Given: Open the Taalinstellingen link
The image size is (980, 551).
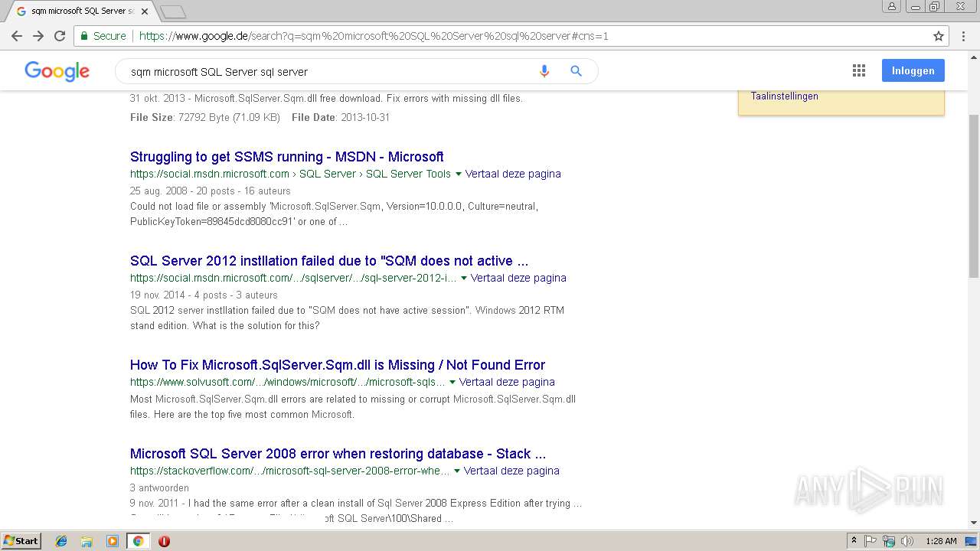Looking at the screenshot, I should [x=784, y=96].
